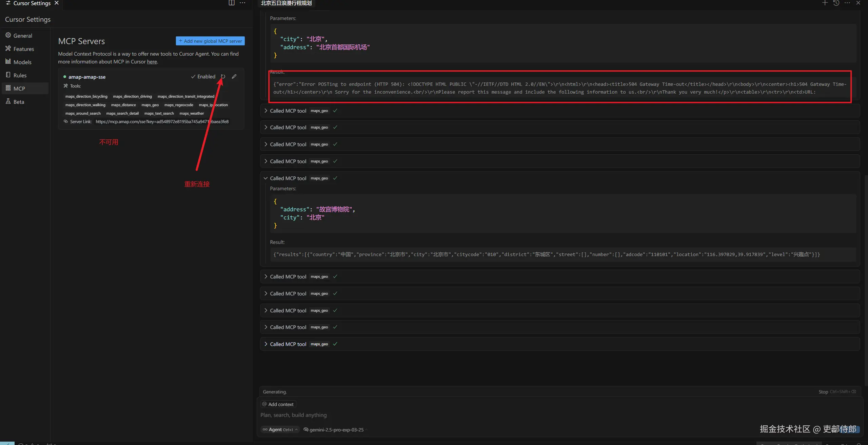Open the chat panel more-options menu
The height and width of the screenshot is (445, 868).
pos(847,3)
